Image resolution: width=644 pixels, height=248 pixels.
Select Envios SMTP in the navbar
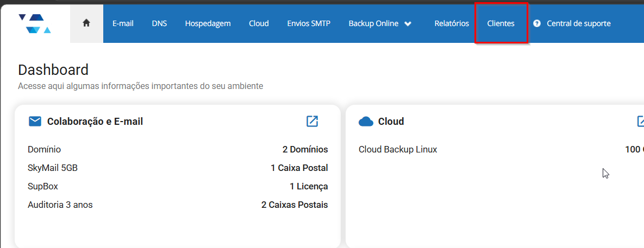click(x=309, y=23)
